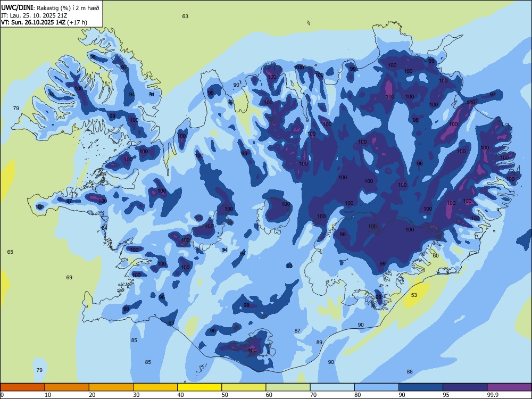532x399 pixels.
Task: Click the legend tick label 70
Action: coord(313,395)
